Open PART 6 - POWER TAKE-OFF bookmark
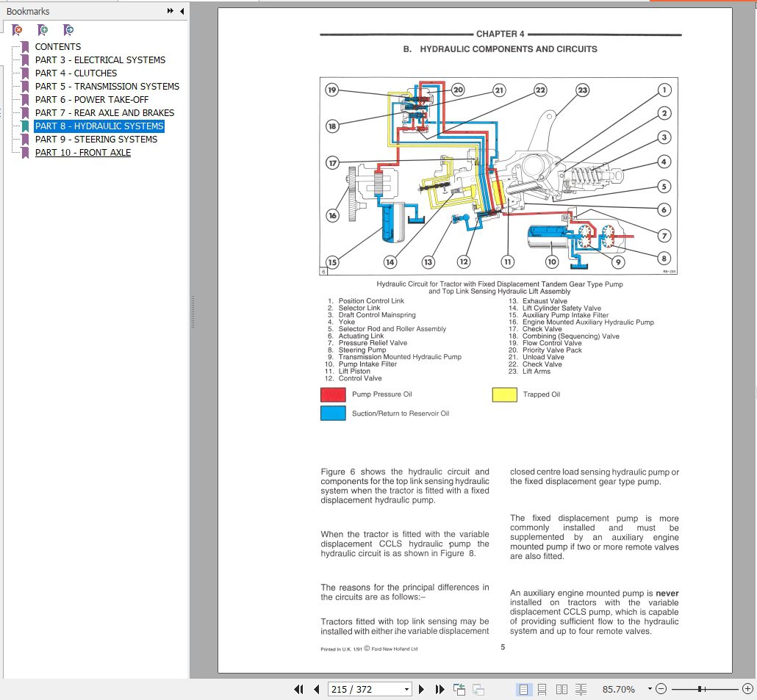757x700 pixels. pyautogui.click(x=92, y=99)
